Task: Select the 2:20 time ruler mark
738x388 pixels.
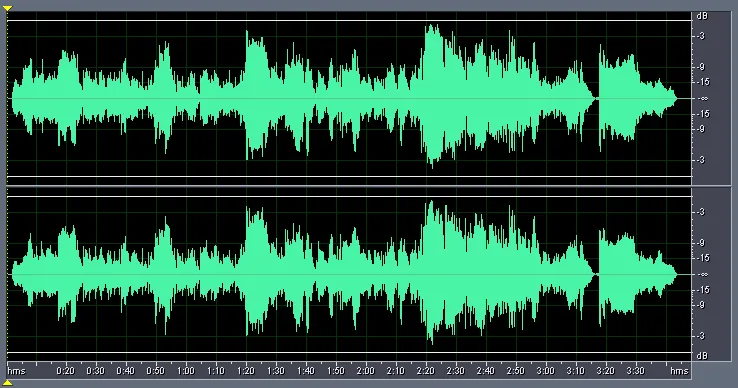Action: (426, 371)
